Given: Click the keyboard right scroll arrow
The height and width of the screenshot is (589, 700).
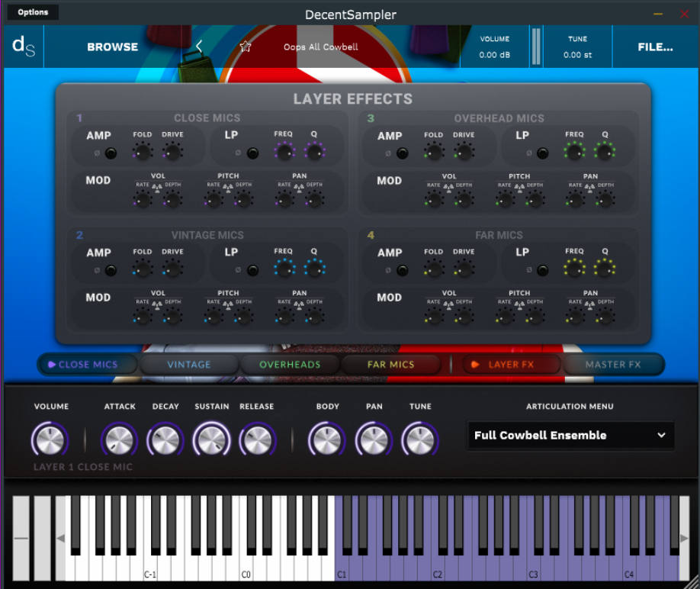Looking at the screenshot, I should click(x=683, y=536).
